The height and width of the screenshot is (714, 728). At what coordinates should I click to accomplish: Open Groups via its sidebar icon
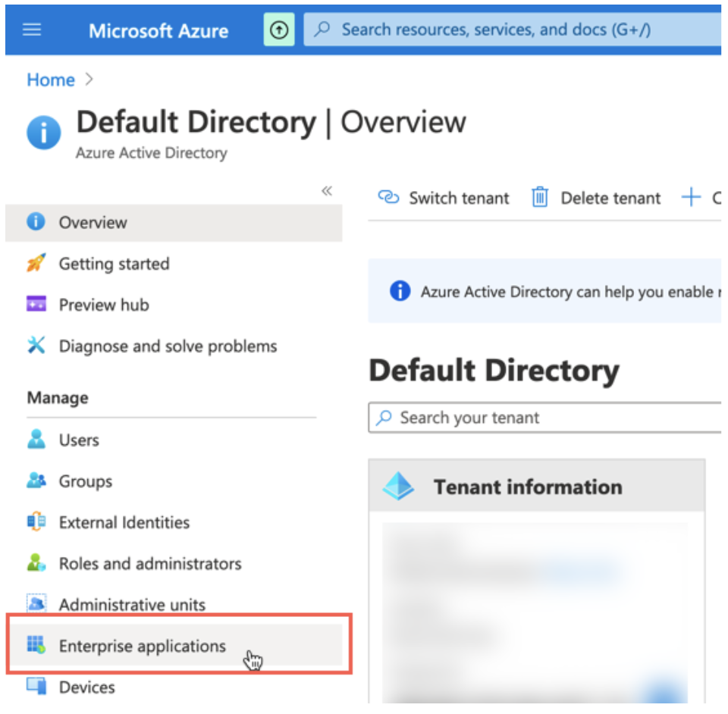click(x=37, y=481)
